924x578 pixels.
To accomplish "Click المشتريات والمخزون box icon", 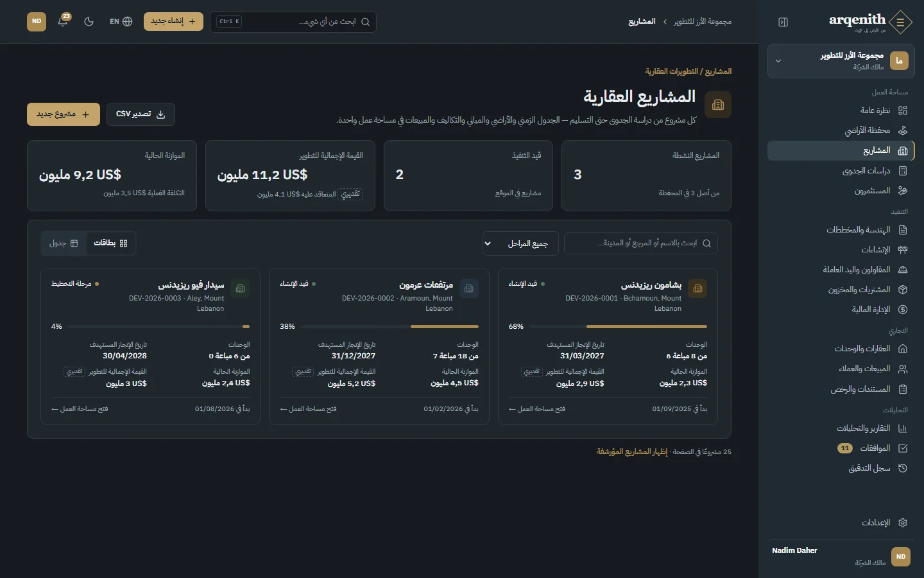I will tap(903, 290).
